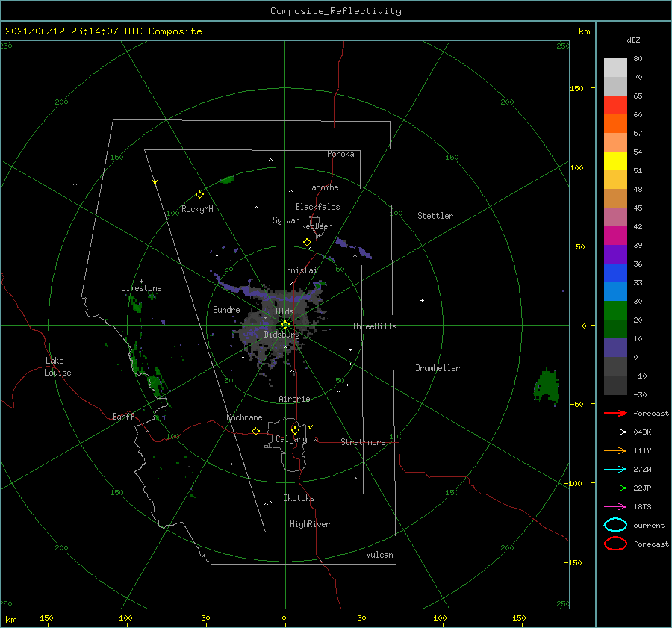
Task: Click the Banff label
Action: (x=123, y=416)
